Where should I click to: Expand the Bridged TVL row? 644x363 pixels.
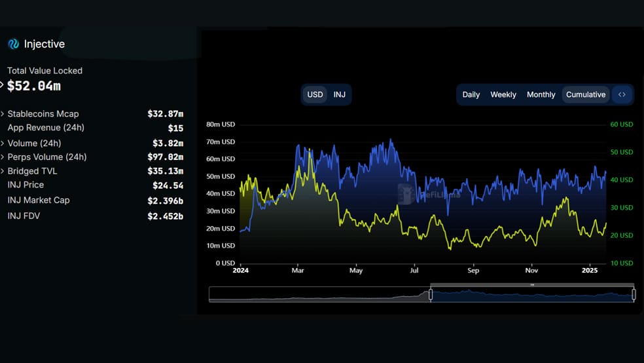(x=3, y=171)
